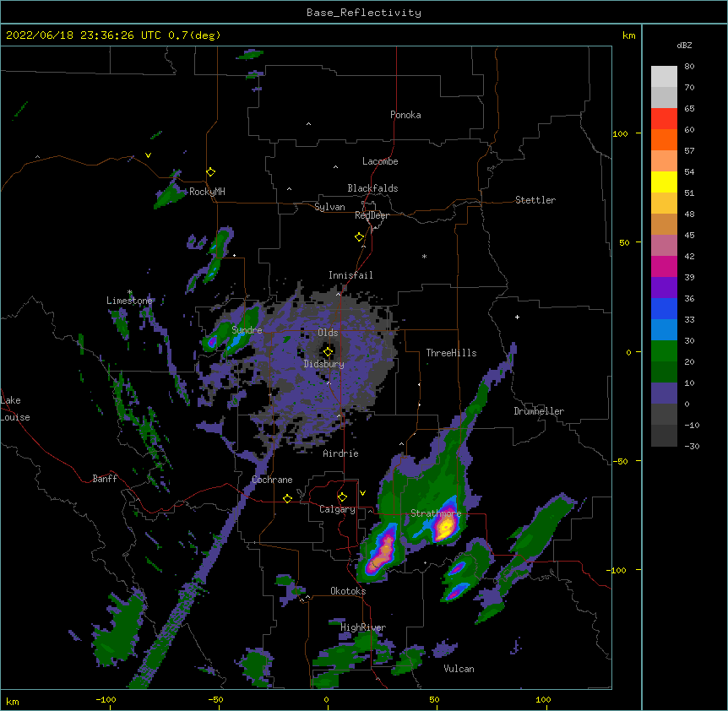Screen dimensions: 728x711
Task: Click the Innisfail city label
Action: point(350,275)
